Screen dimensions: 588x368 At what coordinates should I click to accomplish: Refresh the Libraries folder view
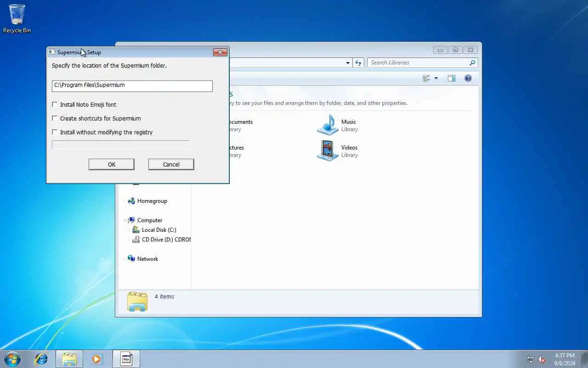[359, 63]
